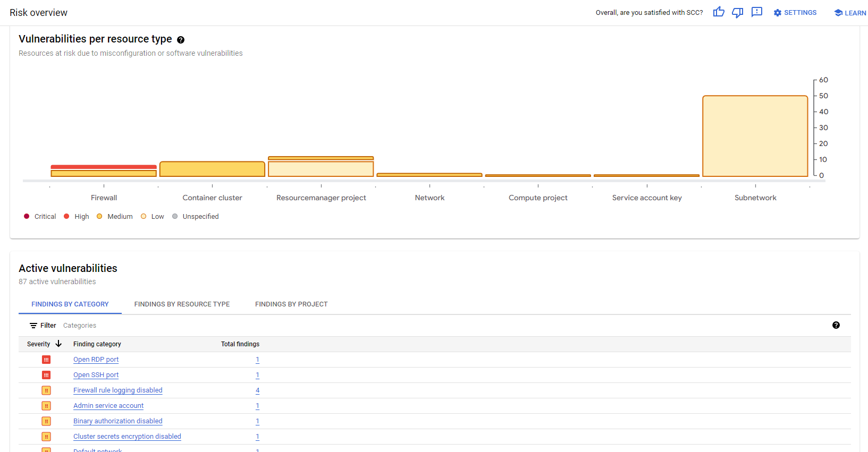Viewport: 868px width, 452px height.
Task: Click the thumbs down satisfaction icon
Action: point(737,12)
